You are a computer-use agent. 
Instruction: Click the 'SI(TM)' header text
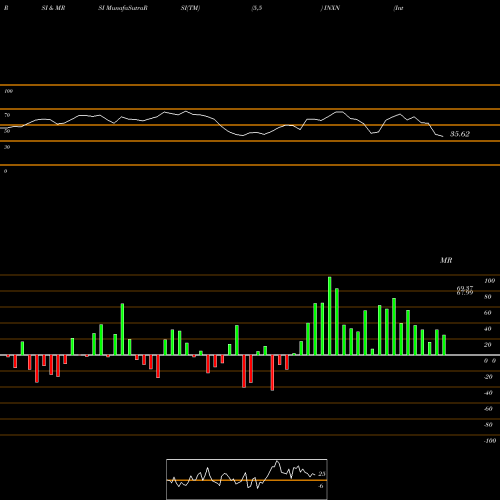(190, 8)
